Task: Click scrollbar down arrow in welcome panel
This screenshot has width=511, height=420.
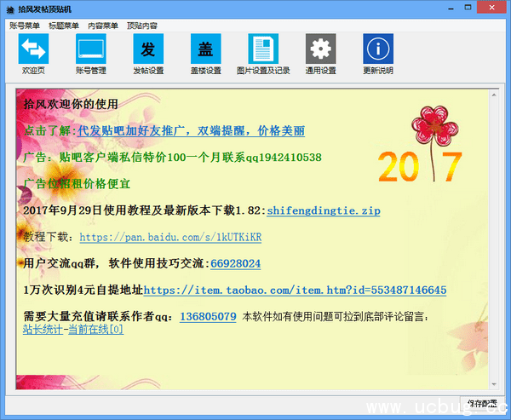Action: [494, 384]
